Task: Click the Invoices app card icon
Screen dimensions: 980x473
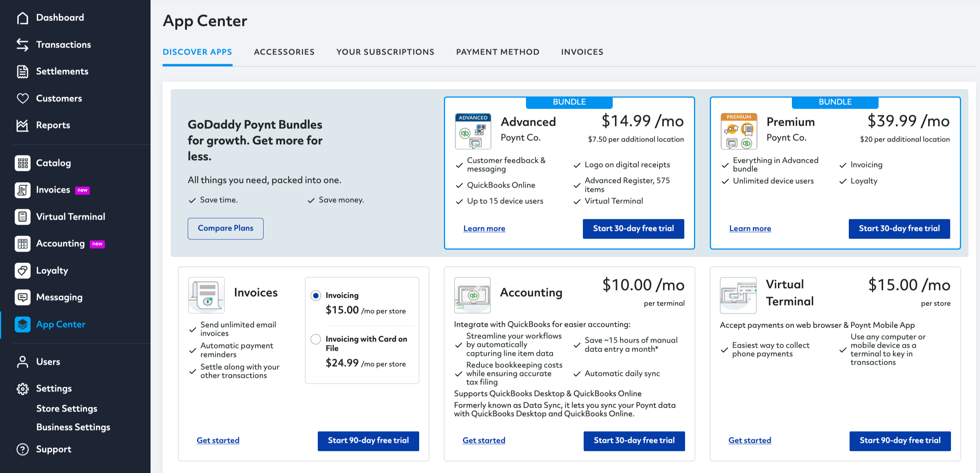Action: pyautogui.click(x=206, y=295)
